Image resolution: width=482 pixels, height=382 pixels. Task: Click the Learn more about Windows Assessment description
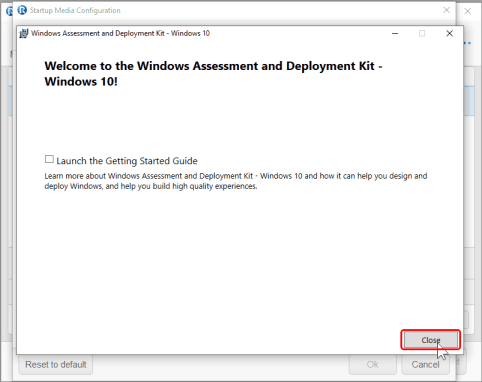(236, 181)
